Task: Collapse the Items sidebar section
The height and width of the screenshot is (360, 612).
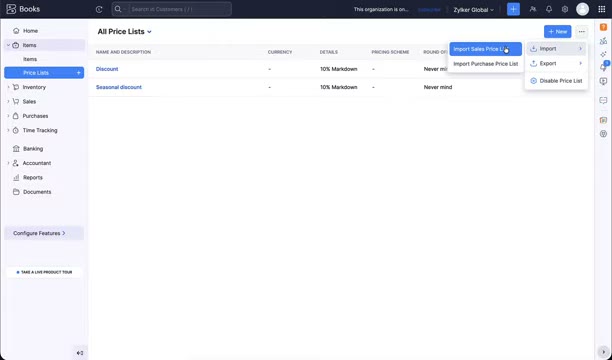Action: pos(8,45)
